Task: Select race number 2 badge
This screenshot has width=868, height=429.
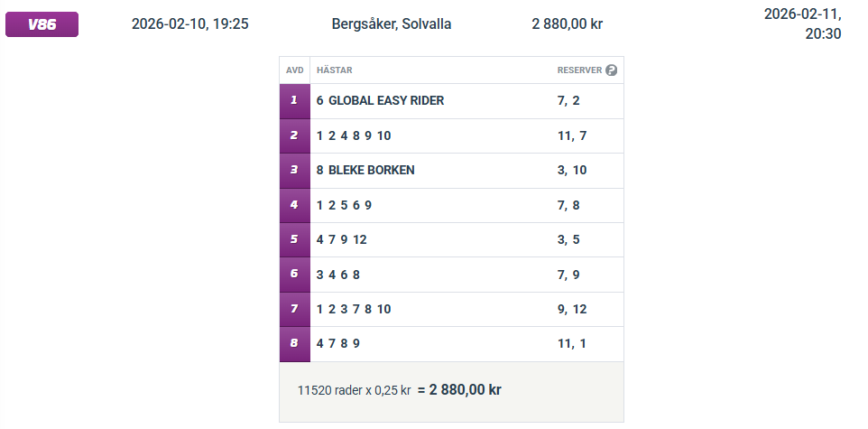Action: click(x=294, y=135)
